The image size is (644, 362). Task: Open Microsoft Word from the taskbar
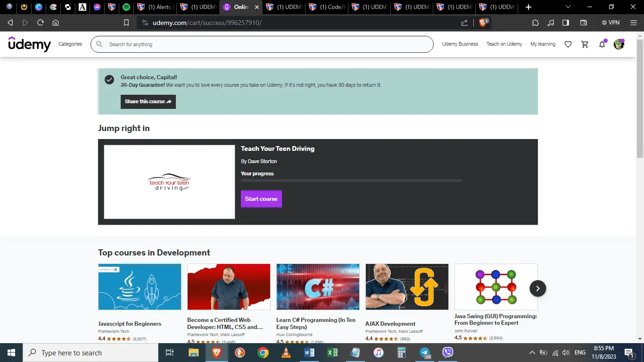309,353
